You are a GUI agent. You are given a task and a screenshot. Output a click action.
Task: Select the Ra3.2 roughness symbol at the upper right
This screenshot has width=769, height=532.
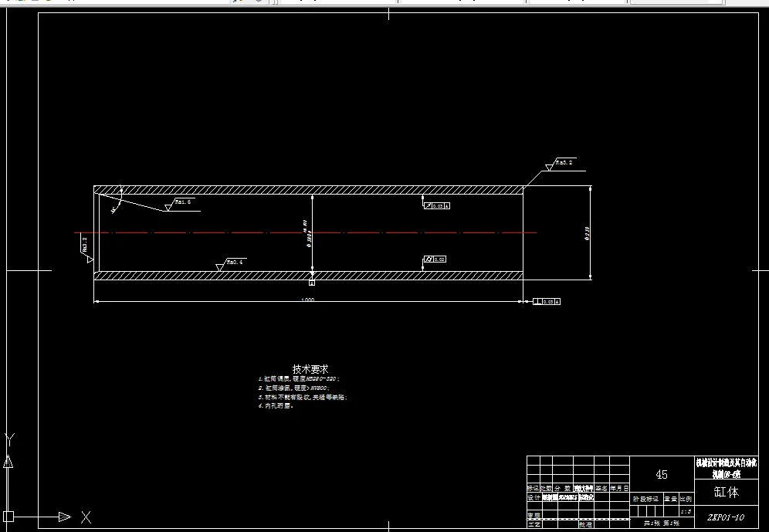click(560, 164)
